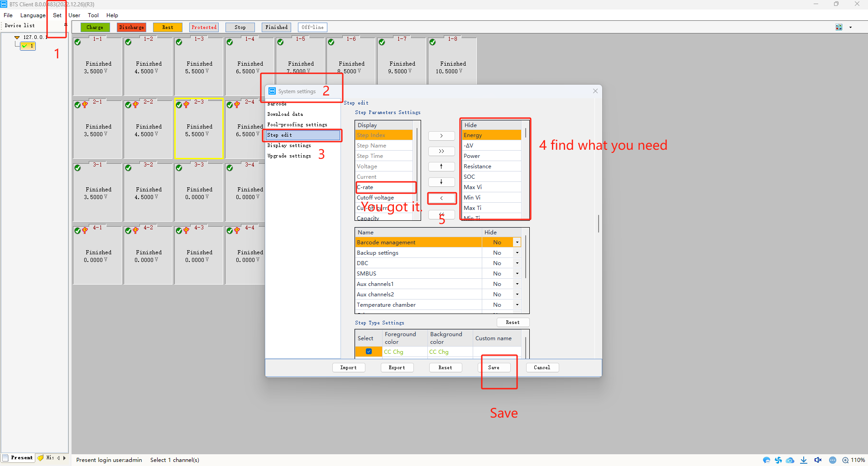The height and width of the screenshot is (466, 868).
Task: Click the download arrow icon in status bar
Action: tap(803, 460)
